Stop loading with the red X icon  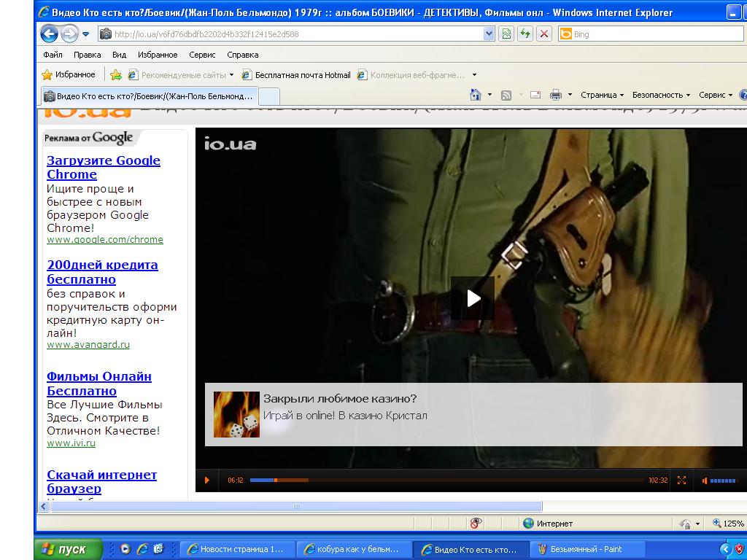544,34
